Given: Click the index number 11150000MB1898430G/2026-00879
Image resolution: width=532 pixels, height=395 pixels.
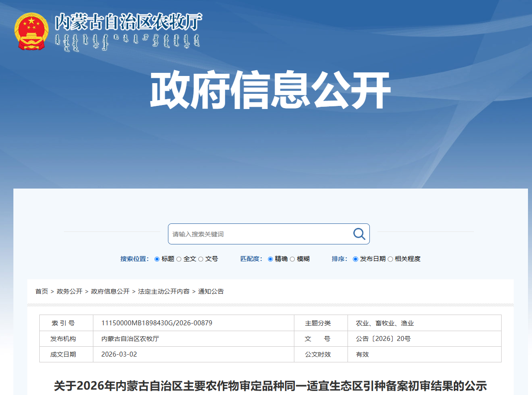Looking at the screenshot, I should pos(156,323).
